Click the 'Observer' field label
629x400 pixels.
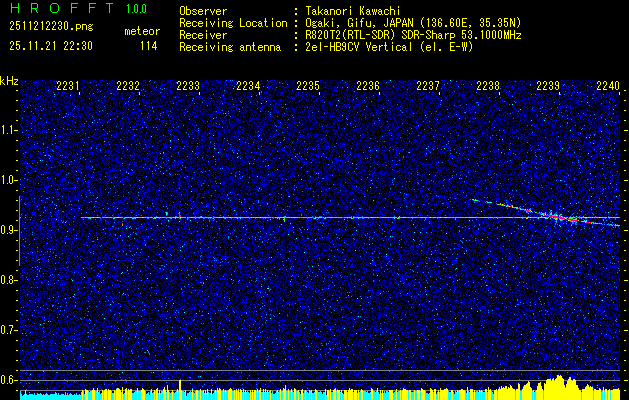[203, 11]
